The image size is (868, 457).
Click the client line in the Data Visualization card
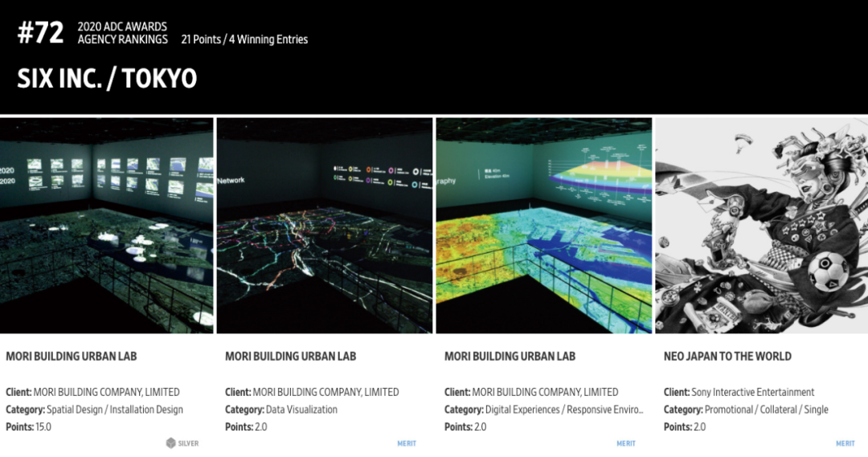pos(312,392)
